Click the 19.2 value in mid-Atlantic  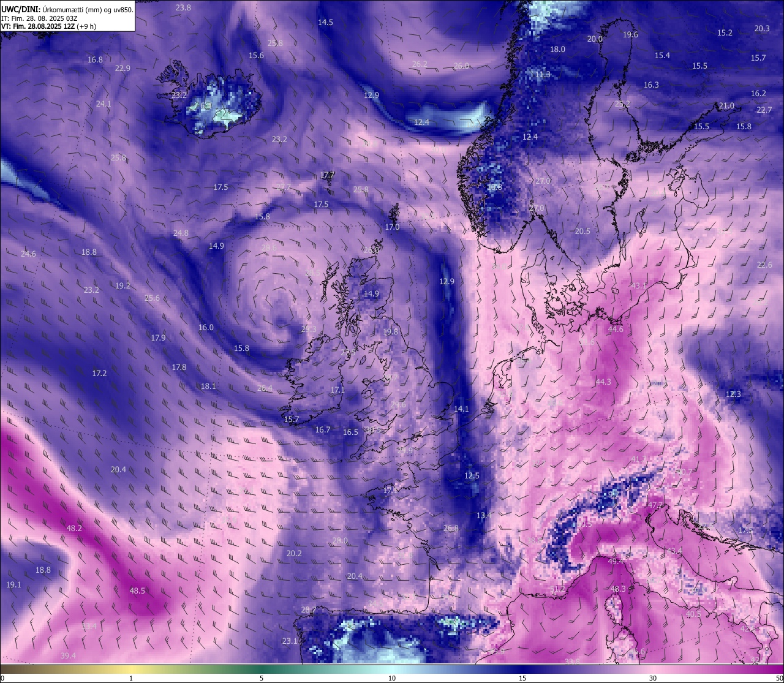click(123, 285)
